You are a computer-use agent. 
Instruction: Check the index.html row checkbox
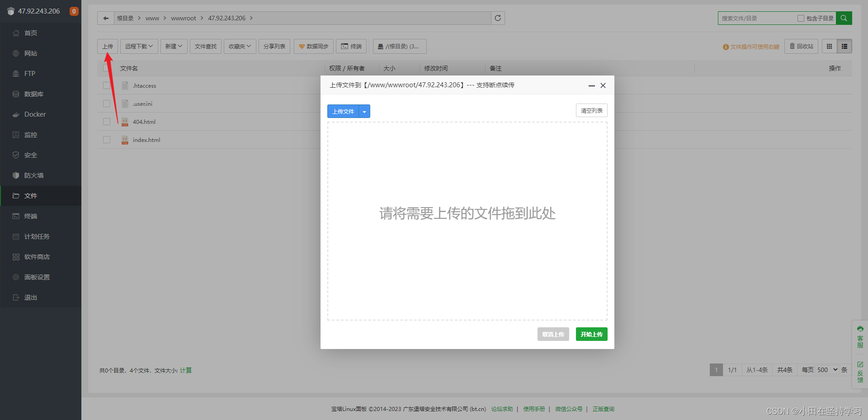tap(107, 140)
